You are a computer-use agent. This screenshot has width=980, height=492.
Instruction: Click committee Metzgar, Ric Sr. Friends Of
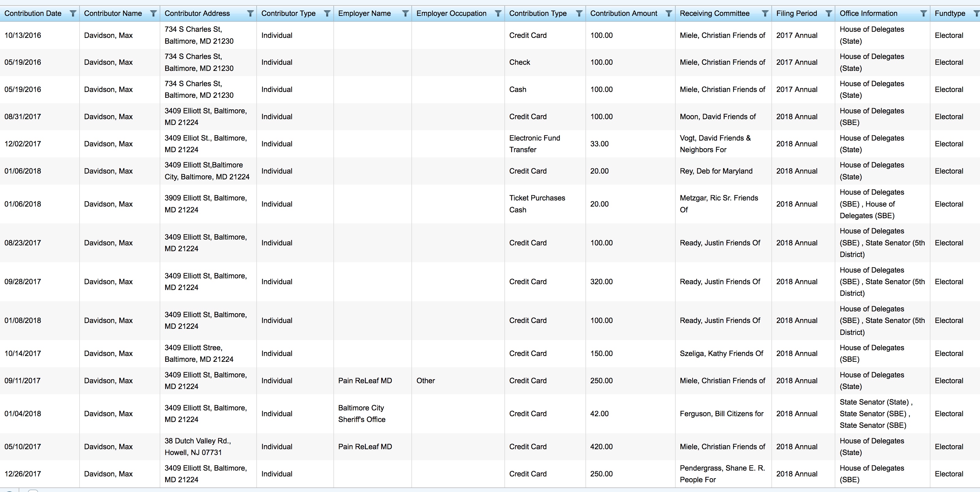tap(719, 204)
